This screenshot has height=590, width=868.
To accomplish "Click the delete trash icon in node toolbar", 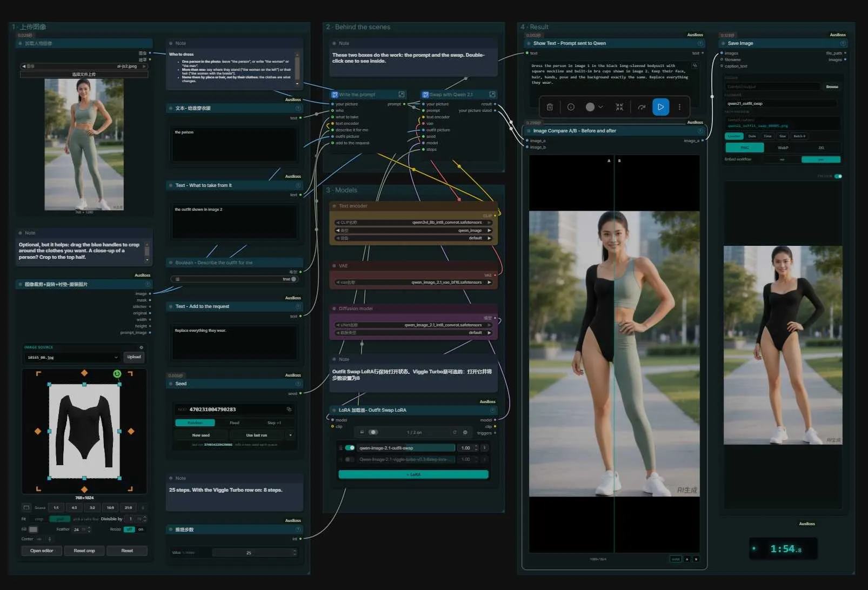I will pos(550,107).
